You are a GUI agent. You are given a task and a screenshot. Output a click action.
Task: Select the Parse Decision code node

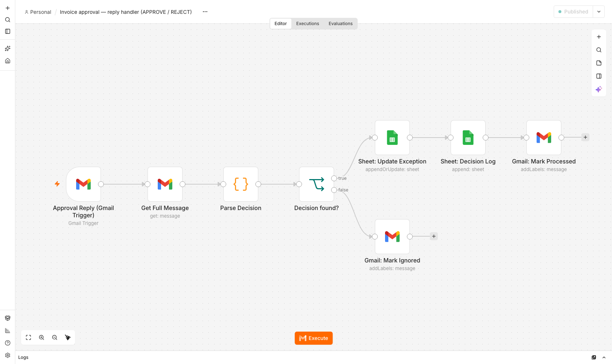click(x=241, y=184)
